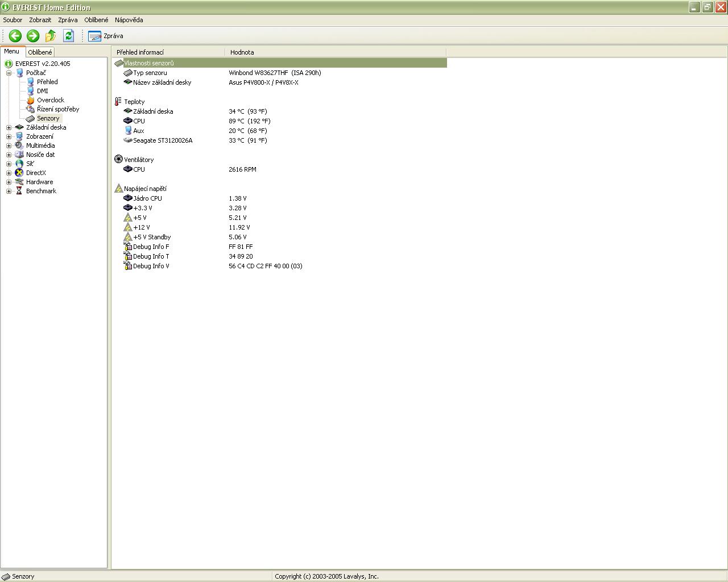
Task: Open the Soubor menu
Action: pyautogui.click(x=13, y=20)
